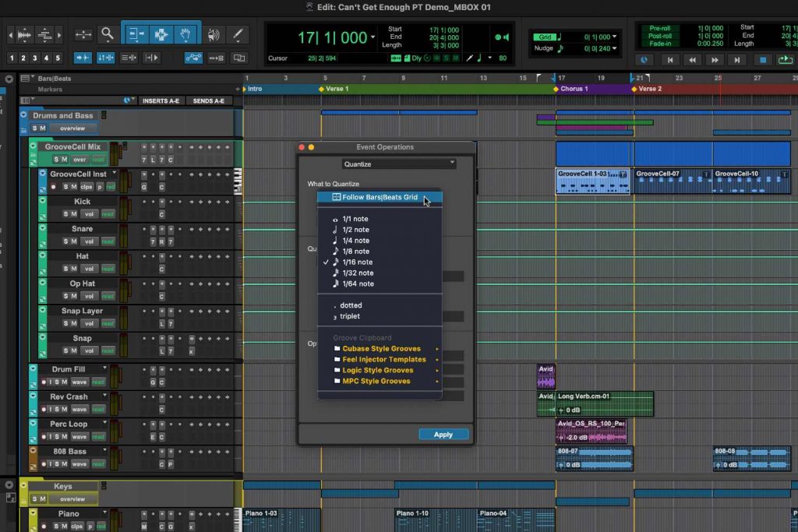Open the Quantize operation dropdown

coord(399,164)
